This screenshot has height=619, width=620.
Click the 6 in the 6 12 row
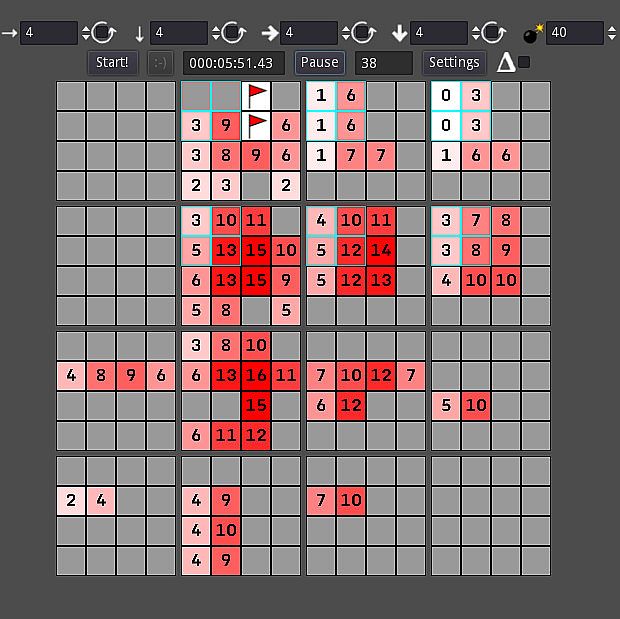tap(321, 406)
